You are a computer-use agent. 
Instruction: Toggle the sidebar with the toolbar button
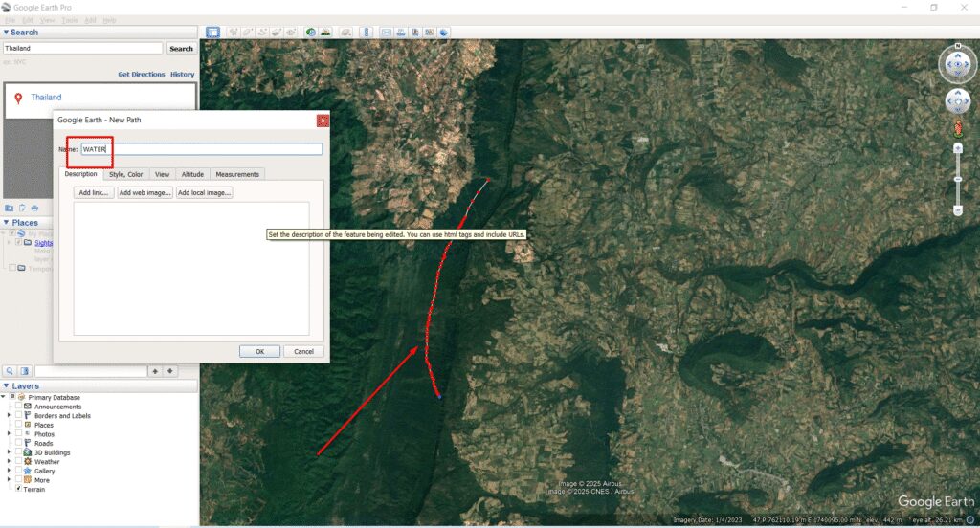(212, 33)
